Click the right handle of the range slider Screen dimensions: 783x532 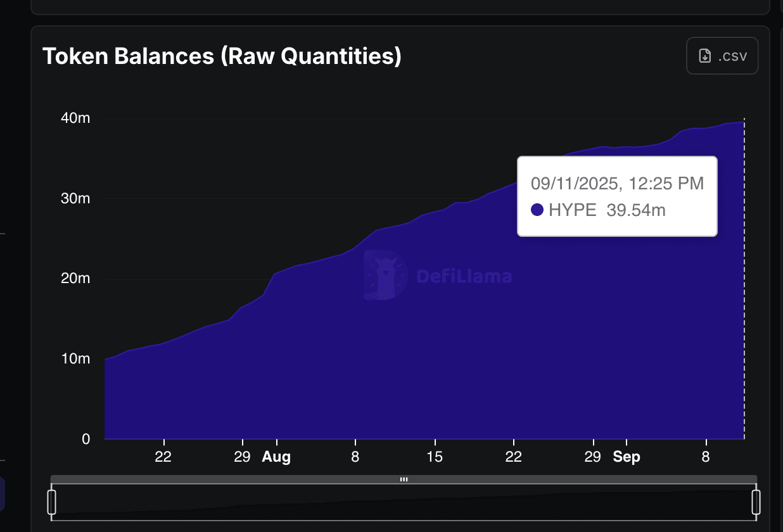[x=756, y=502]
